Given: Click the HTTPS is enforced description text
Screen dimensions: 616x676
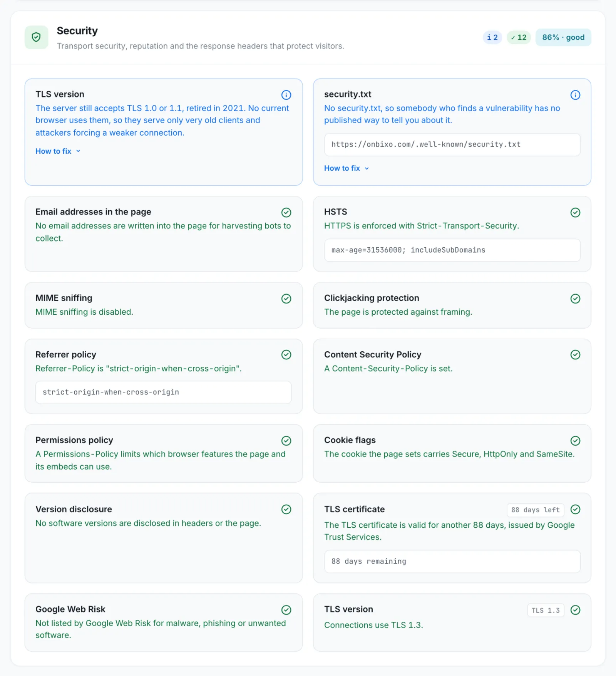Looking at the screenshot, I should pyautogui.click(x=422, y=226).
